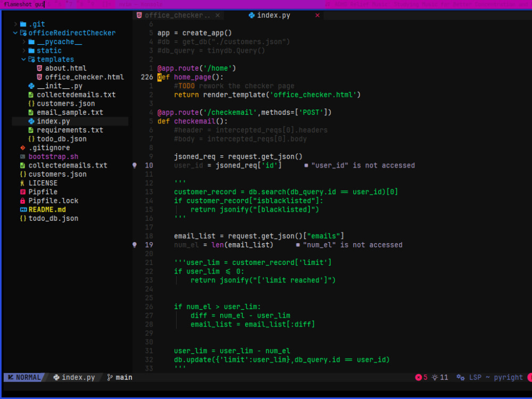The width and height of the screenshot is (532, 399).
Task: Click the text file icon beside nested collectedemails.txt
Action: click(31, 95)
